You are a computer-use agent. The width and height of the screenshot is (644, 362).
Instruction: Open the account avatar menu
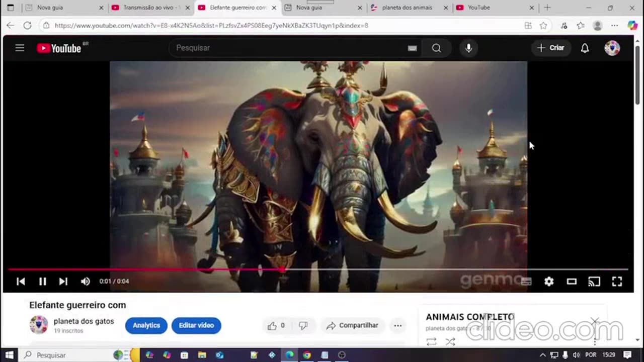(612, 48)
